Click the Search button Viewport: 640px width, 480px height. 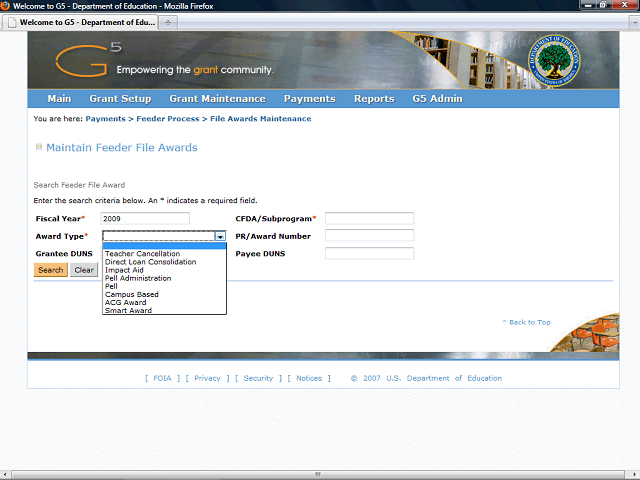tap(51, 270)
